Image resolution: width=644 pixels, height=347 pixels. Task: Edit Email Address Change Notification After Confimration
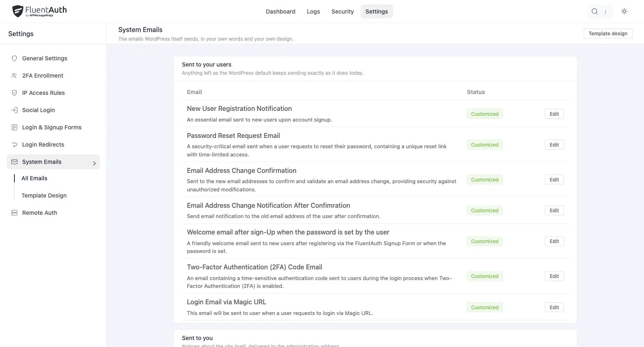[554, 210]
